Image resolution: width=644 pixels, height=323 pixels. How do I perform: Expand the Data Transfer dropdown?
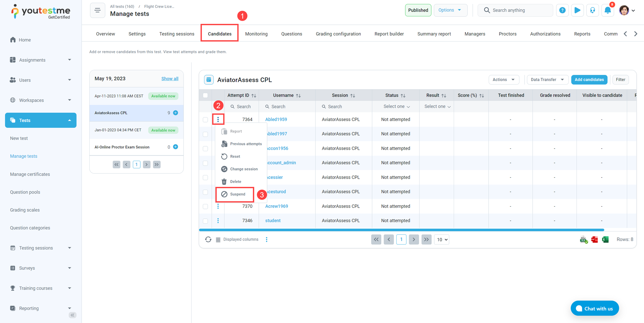[547, 79]
